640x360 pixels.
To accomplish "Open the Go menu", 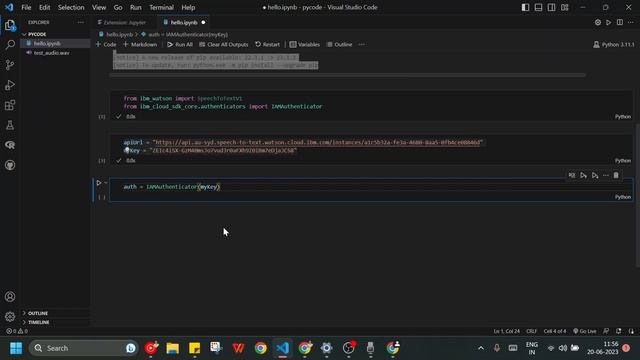I will (x=118, y=7).
